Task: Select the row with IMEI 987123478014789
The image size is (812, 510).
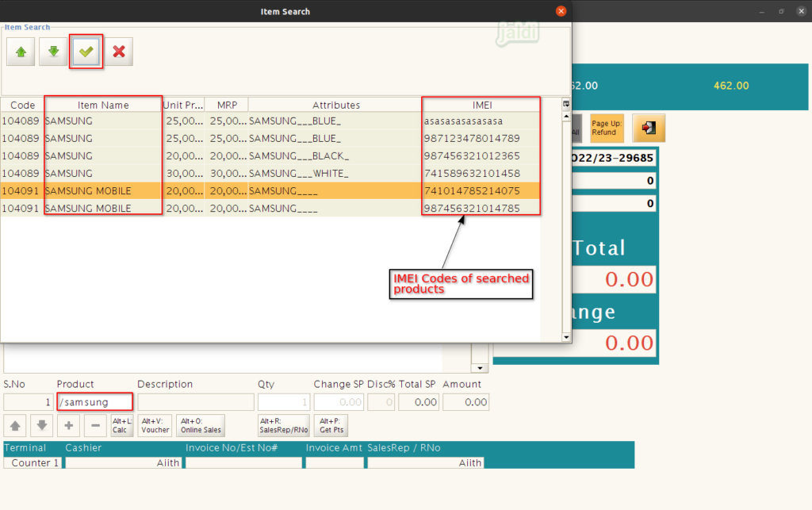Action: 270,138
